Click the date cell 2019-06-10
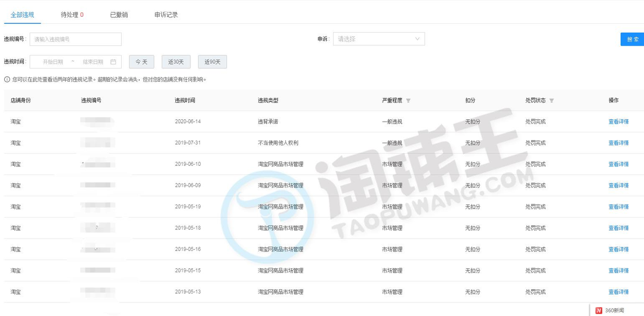 point(187,165)
